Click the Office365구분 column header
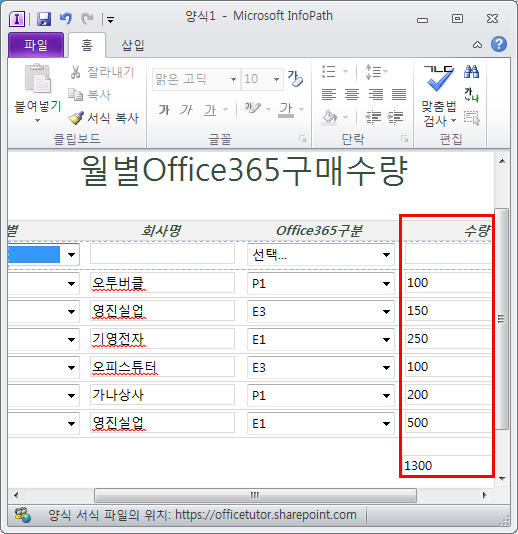Viewport: 518px width, 534px height. click(x=319, y=231)
